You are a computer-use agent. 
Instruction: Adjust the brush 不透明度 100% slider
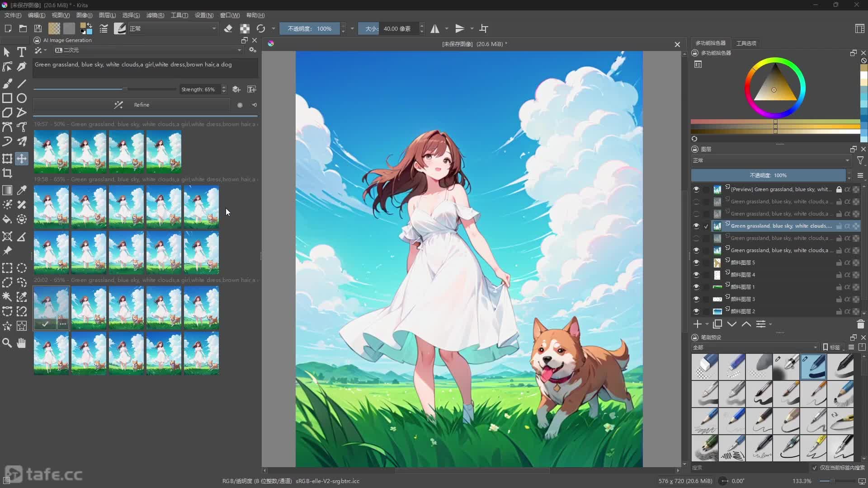coord(310,28)
